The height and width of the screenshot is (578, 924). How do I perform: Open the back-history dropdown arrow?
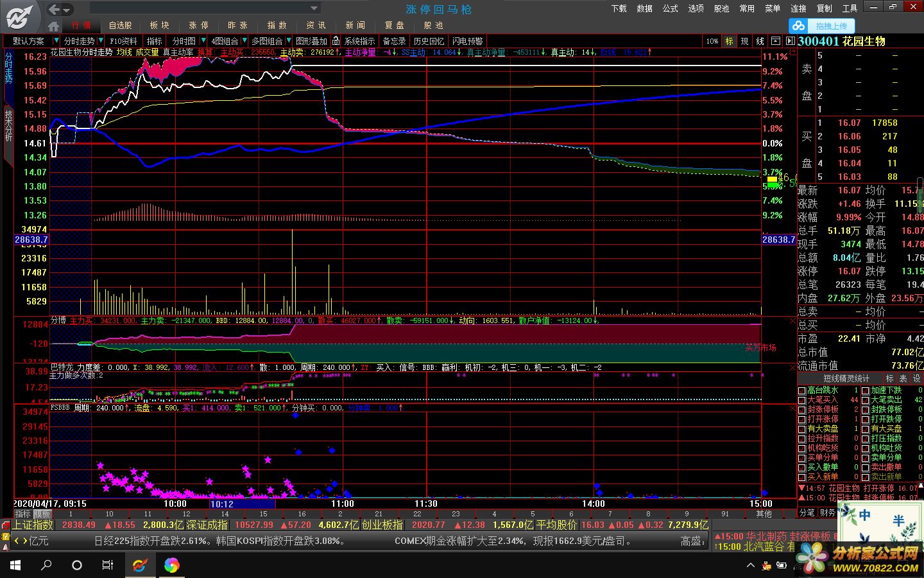point(67,9)
